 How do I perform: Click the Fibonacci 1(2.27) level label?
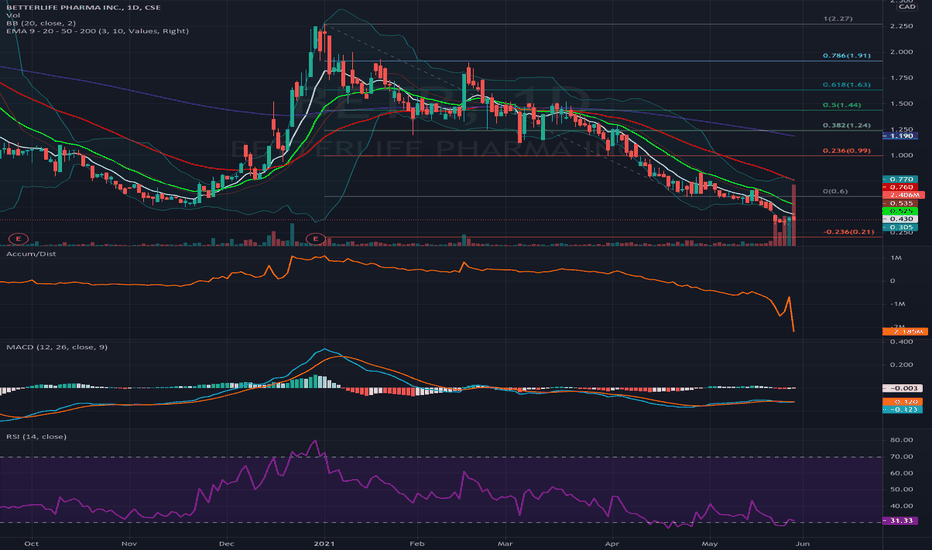837,19
